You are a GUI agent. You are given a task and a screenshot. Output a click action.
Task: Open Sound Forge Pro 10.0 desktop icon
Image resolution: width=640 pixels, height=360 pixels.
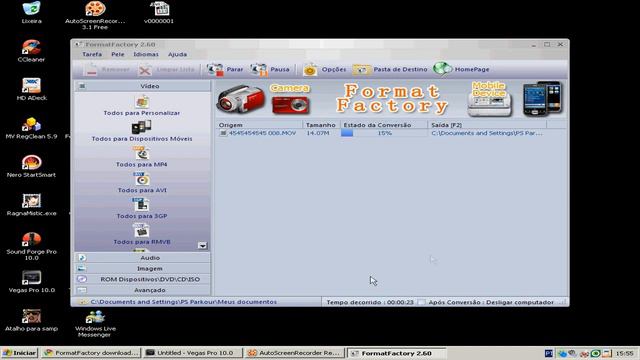click(x=31, y=246)
